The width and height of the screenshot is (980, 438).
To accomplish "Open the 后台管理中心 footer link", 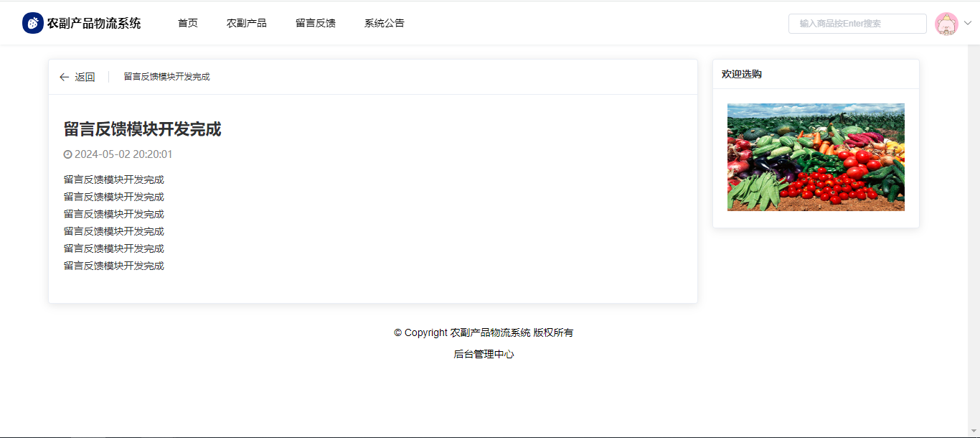I will tap(484, 354).
